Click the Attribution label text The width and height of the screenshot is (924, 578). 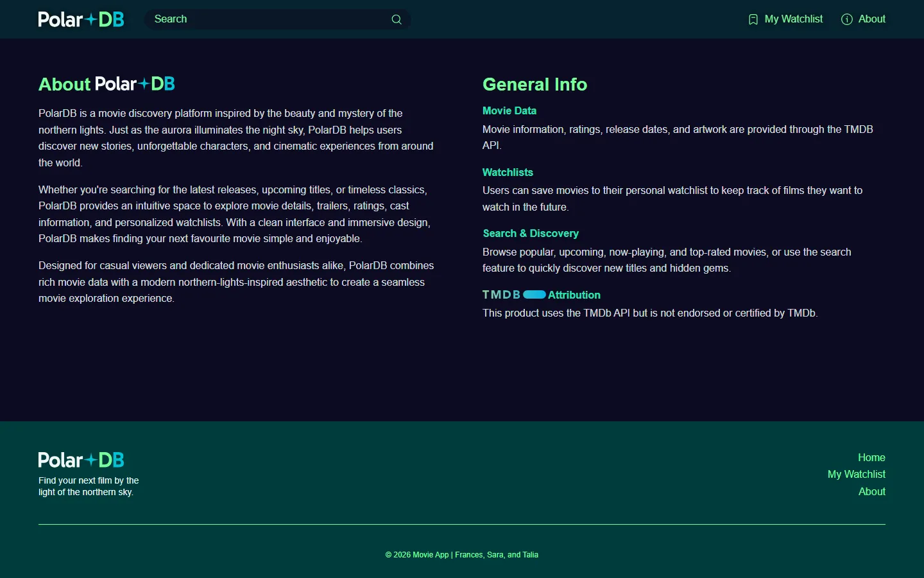point(574,295)
